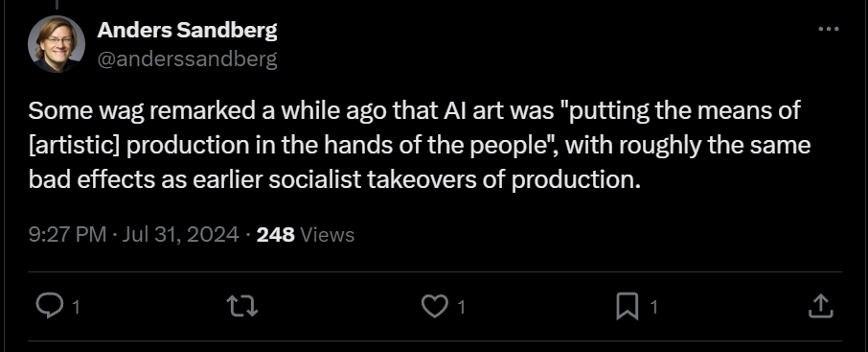Screen dimensions: 868x352
Task: Click the Views label beside 248
Action: tap(327, 234)
